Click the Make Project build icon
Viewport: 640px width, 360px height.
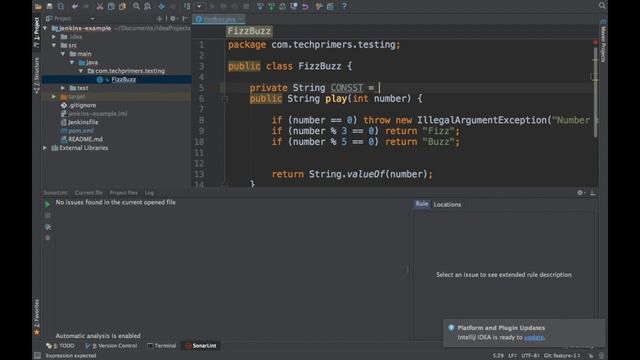[x=187, y=6]
